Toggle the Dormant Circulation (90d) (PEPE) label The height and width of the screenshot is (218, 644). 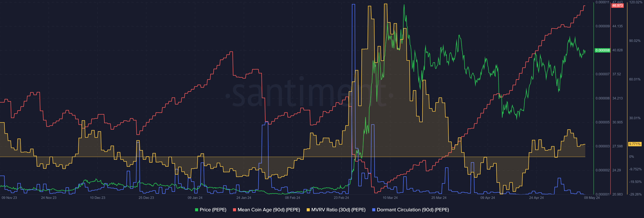tap(413, 210)
